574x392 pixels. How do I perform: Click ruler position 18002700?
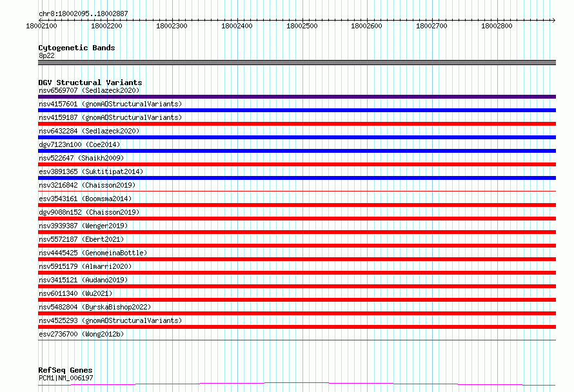[431, 26]
